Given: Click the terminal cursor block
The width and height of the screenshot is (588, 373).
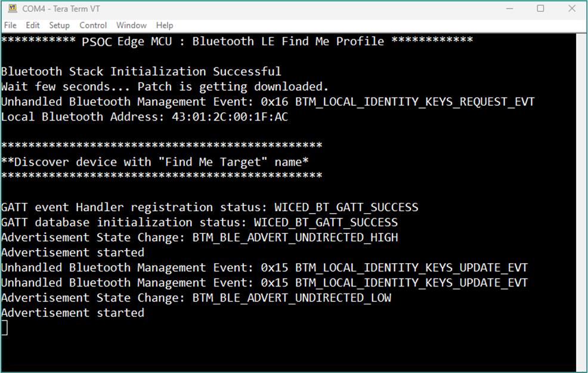Looking at the screenshot, I should [4, 328].
